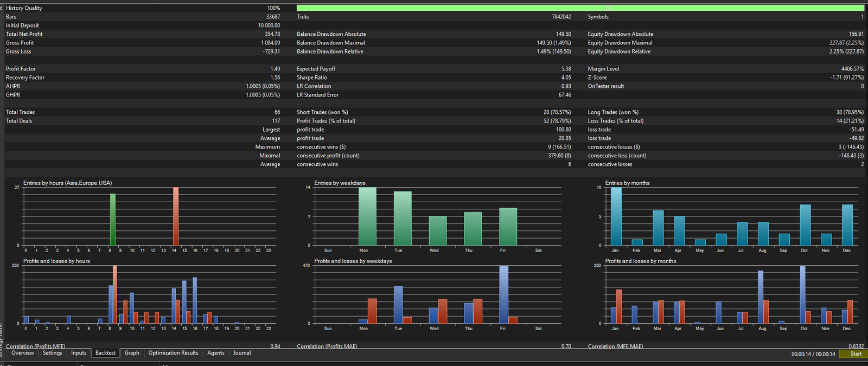Switch to the Overview tab
Screen dimensions: 868x366
pos(22,353)
